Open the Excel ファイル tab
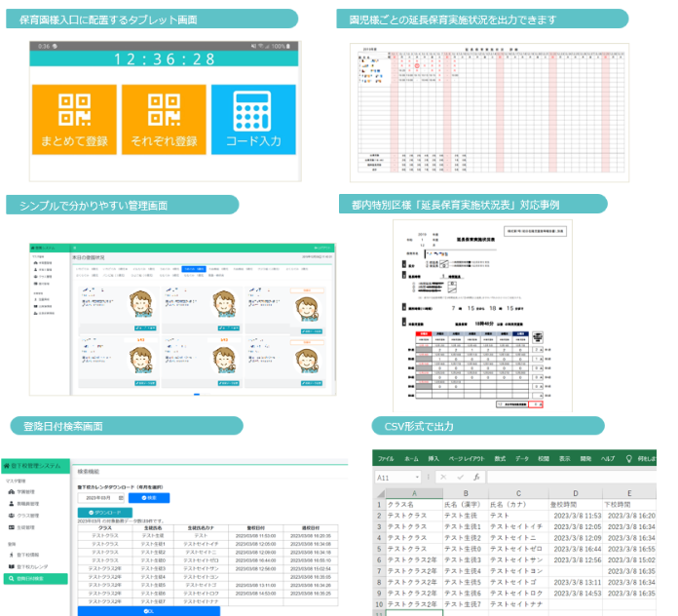Image resolution: width=678 pixels, height=616 pixels. 387,458
